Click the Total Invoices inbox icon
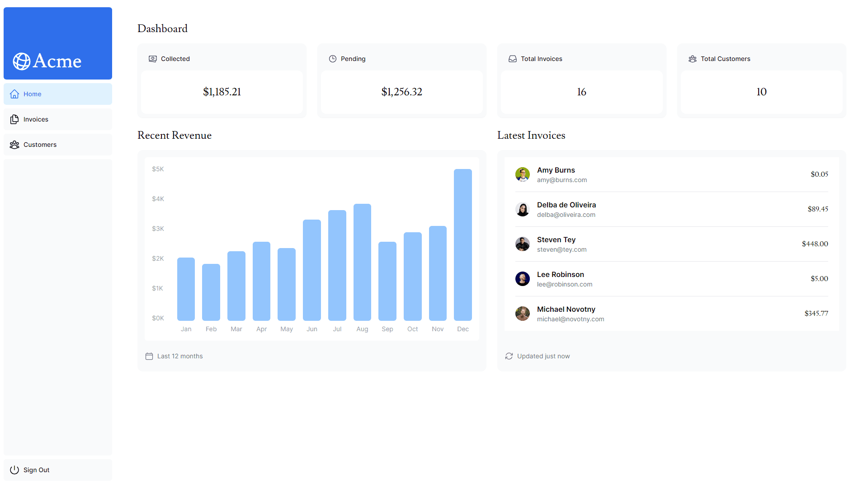This screenshot has width=868, height=488. click(x=513, y=59)
